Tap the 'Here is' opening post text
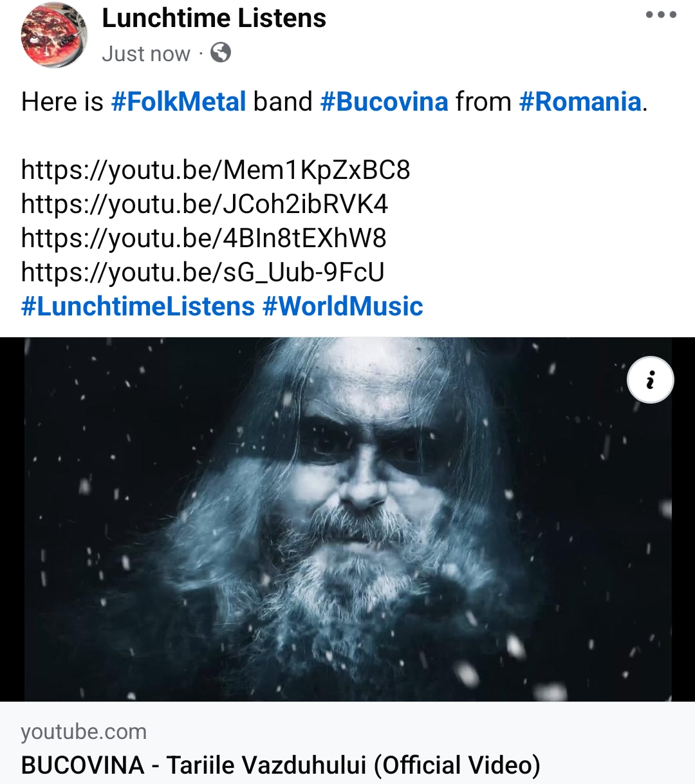The width and height of the screenshot is (695, 784). tap(62, 102)
